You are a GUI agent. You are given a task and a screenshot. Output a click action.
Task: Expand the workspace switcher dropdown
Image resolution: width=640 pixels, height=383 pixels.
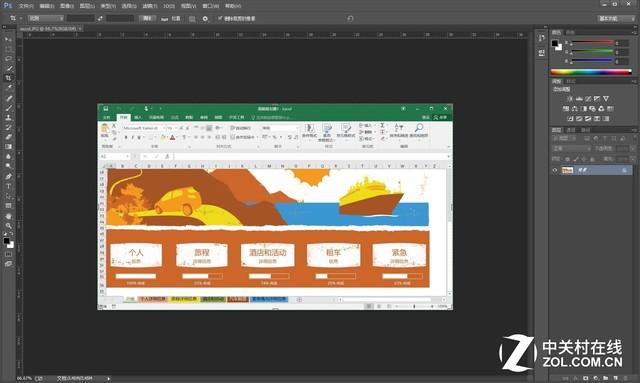(x=616, y=18)
